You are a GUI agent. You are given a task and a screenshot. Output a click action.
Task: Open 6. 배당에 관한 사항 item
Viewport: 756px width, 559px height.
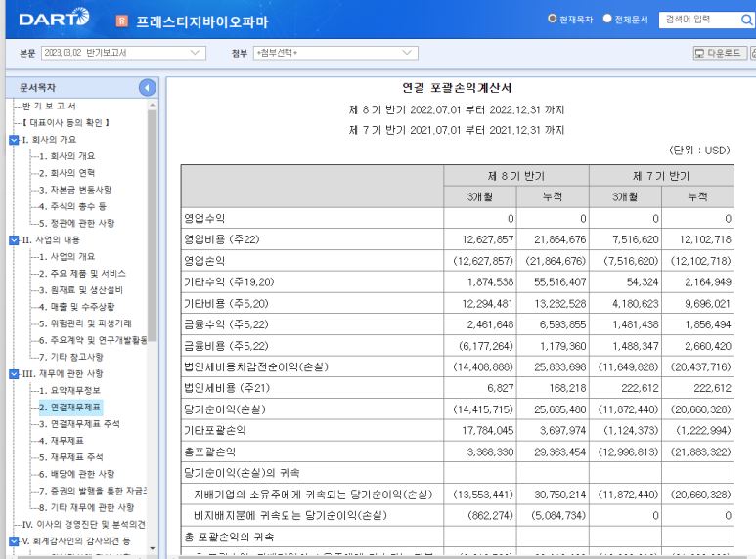point(76,474)
